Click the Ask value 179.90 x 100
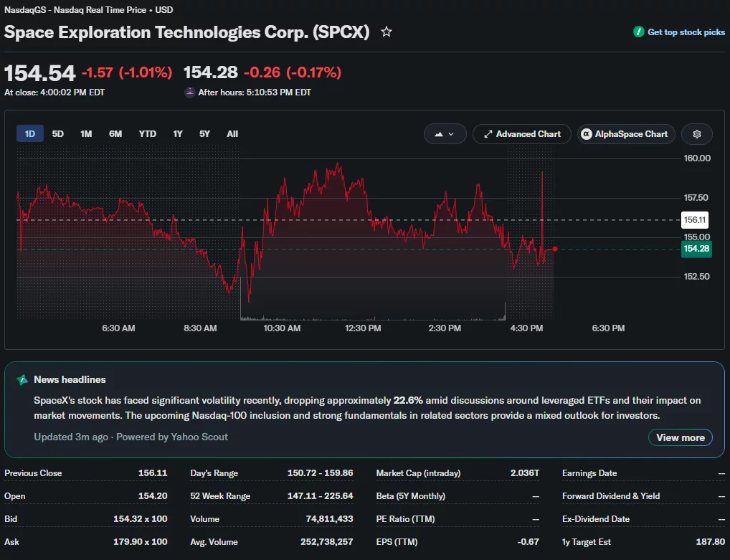 pyautogui.click(x=140, y=542)
